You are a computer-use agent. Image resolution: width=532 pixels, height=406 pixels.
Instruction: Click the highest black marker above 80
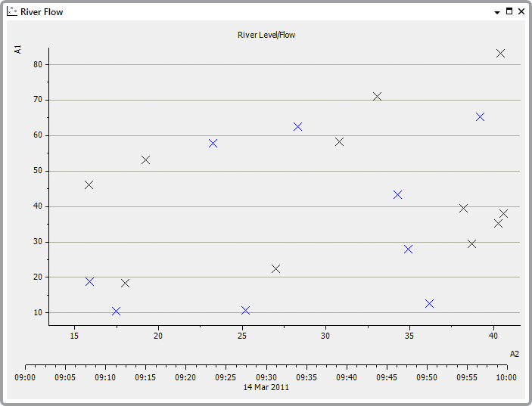(500, 54)
